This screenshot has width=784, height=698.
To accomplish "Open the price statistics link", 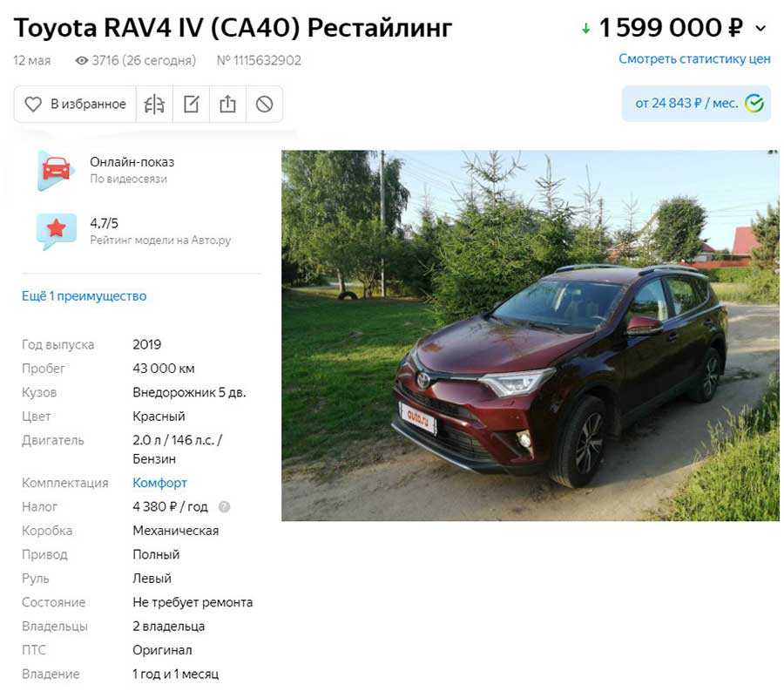I will (x=694, y=59).
